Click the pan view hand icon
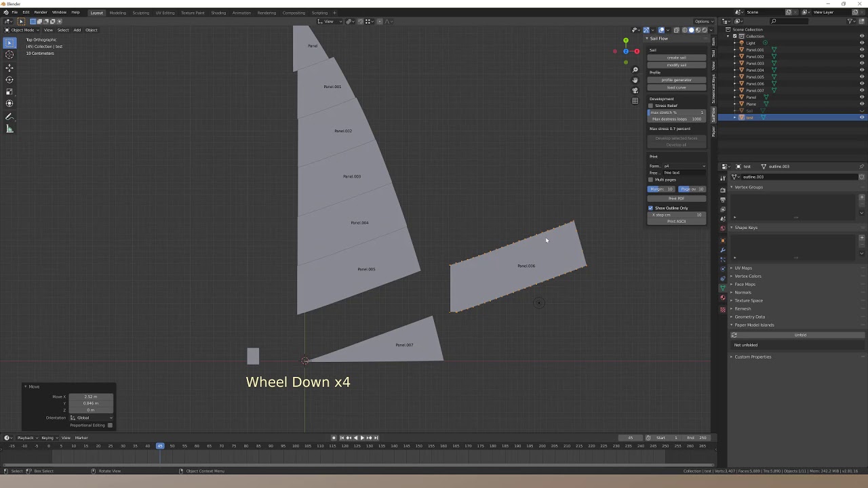The image size is (868, 488). [x=635, y=80]
